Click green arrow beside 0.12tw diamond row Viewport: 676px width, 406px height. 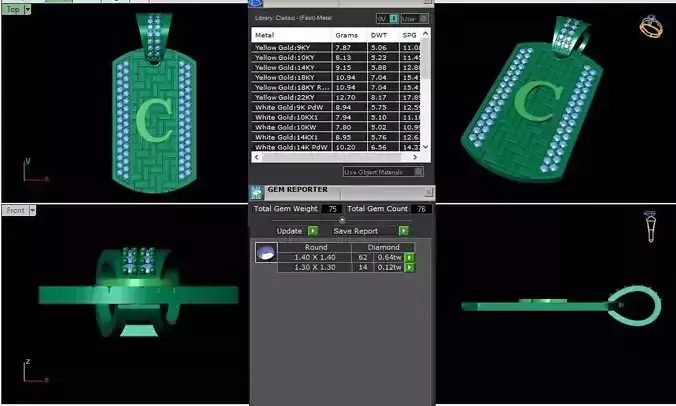410,268
